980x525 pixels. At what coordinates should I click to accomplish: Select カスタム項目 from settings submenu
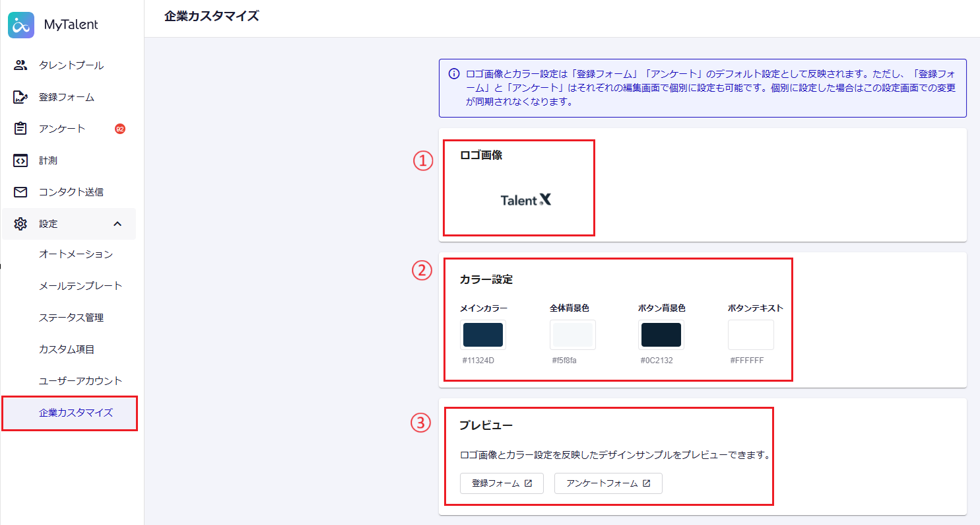click(x=67, y=349)
